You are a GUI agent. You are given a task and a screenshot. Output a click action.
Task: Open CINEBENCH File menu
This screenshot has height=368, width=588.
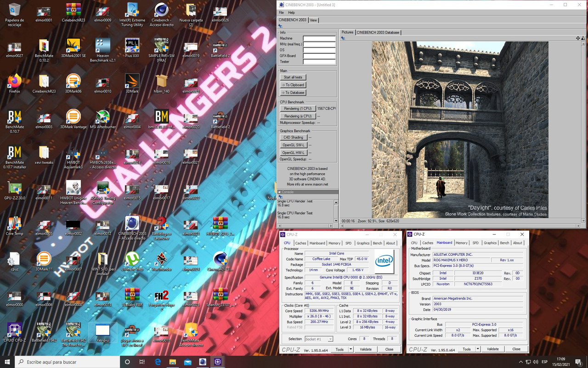click(x=282, y=12)
